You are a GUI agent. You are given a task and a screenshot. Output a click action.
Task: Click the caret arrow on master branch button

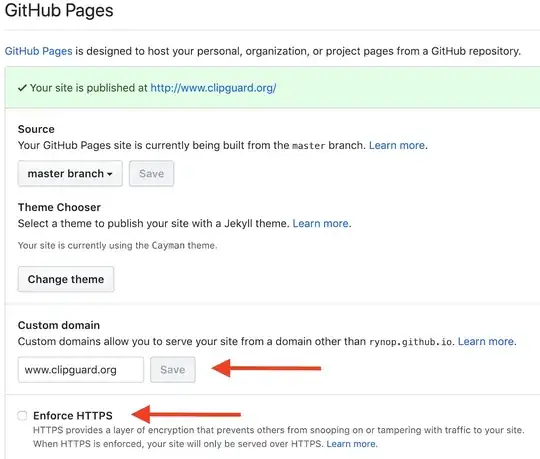point(110,174)
